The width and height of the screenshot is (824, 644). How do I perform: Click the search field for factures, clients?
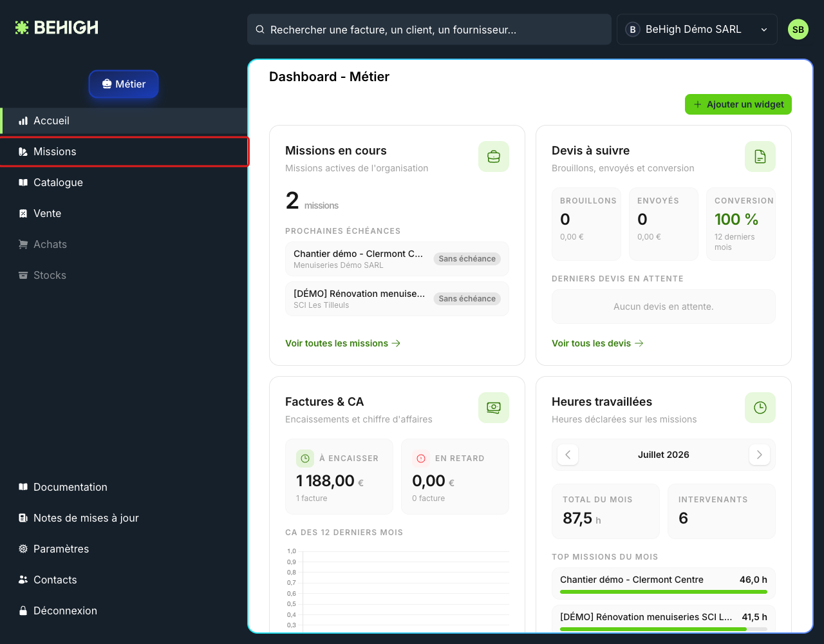(429, 30)
